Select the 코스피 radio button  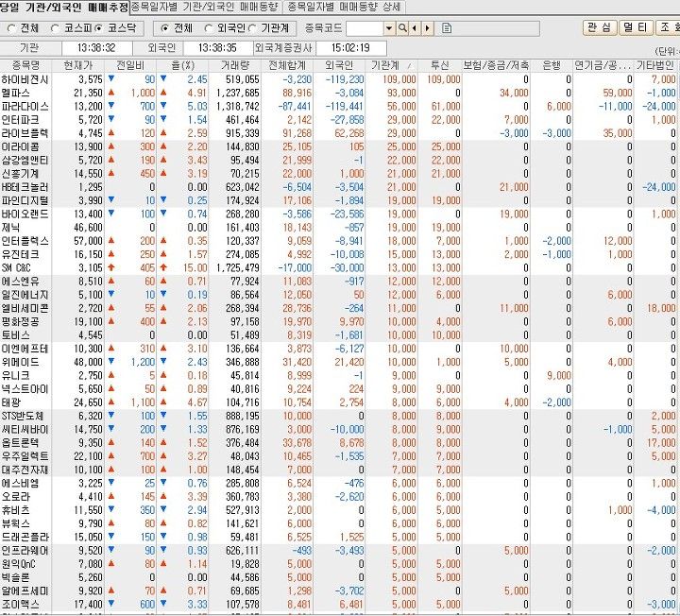55,28
